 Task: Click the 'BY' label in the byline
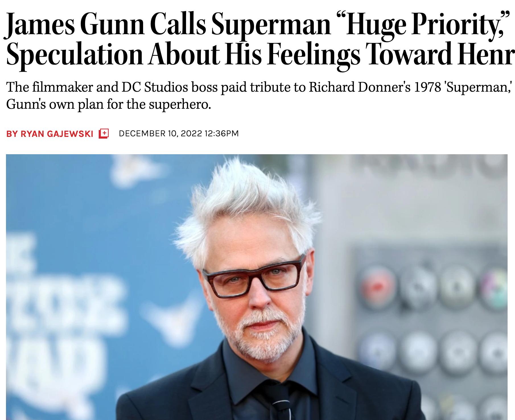pyautogui.click(x=12, y=134)
